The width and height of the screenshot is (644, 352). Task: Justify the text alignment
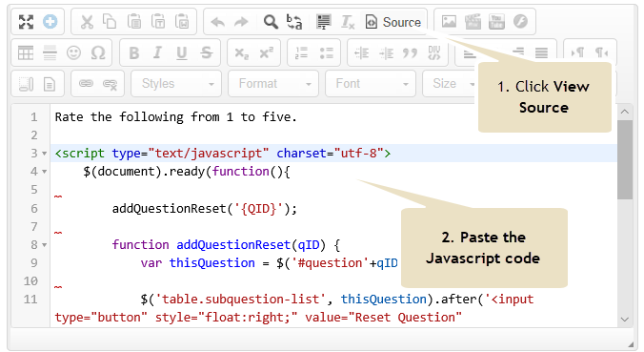click(x=541, y=52)
